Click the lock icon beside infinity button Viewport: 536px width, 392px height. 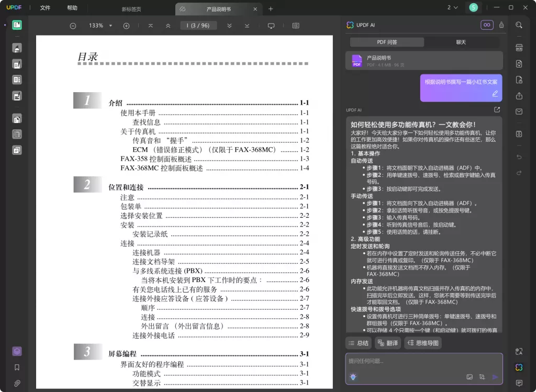pyautogui.click(x=501, y=25)
